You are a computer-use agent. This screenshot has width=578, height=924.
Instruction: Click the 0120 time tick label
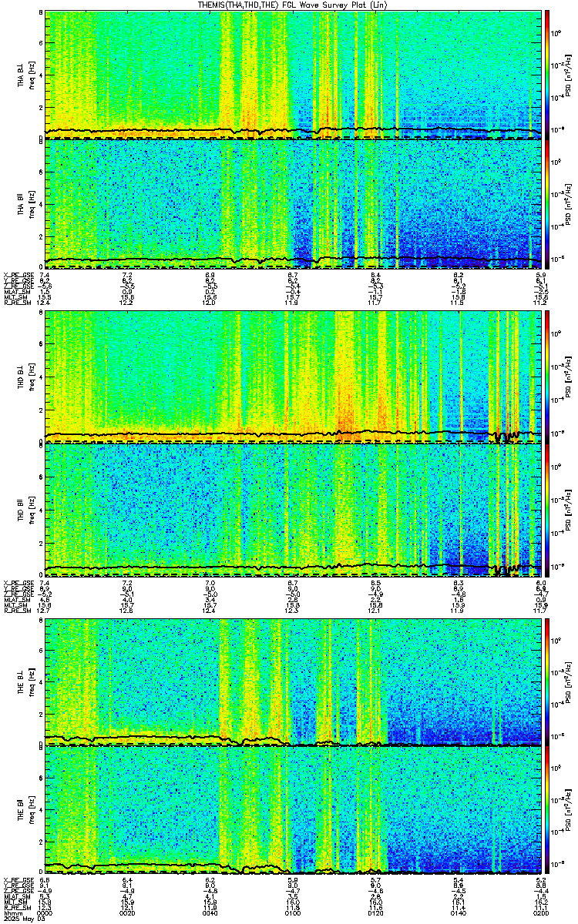(x=376, y=913)
